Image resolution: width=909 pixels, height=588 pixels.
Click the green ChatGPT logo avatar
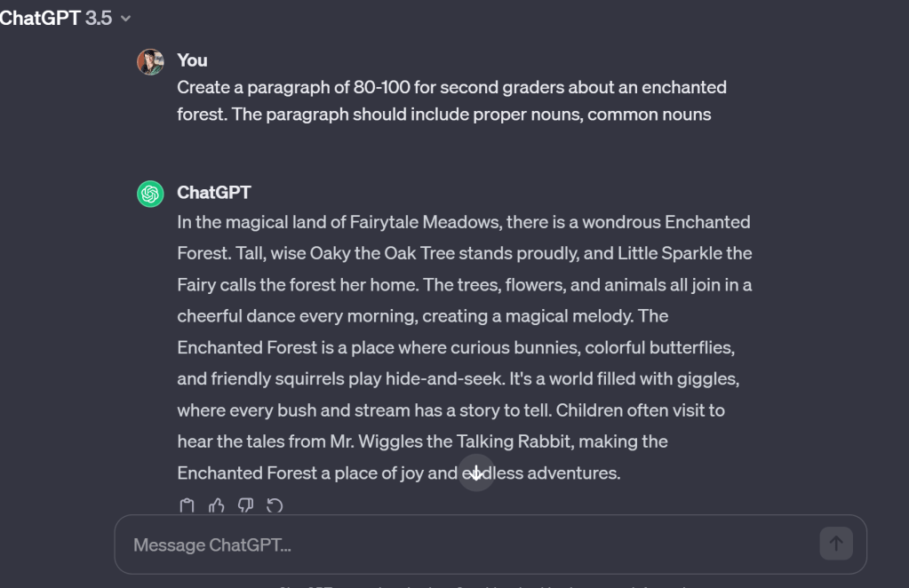click(x=150, y=194)
